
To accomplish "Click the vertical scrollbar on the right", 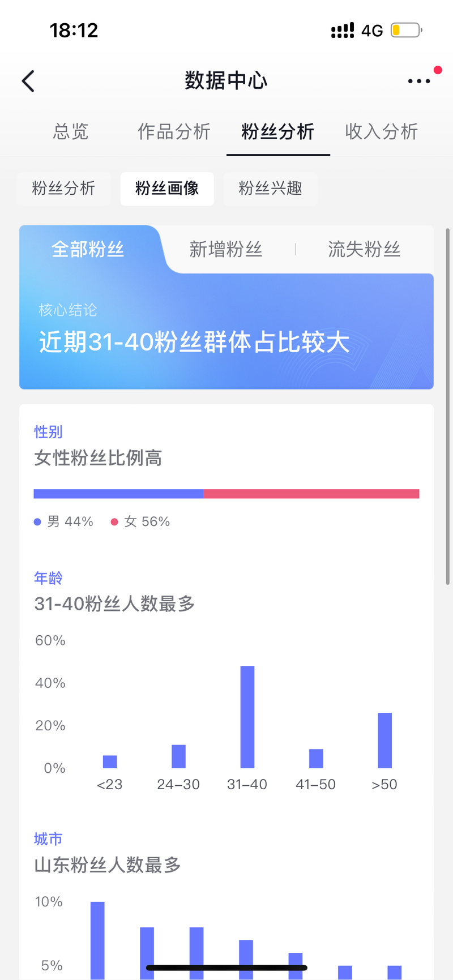I will click(447, 406).
